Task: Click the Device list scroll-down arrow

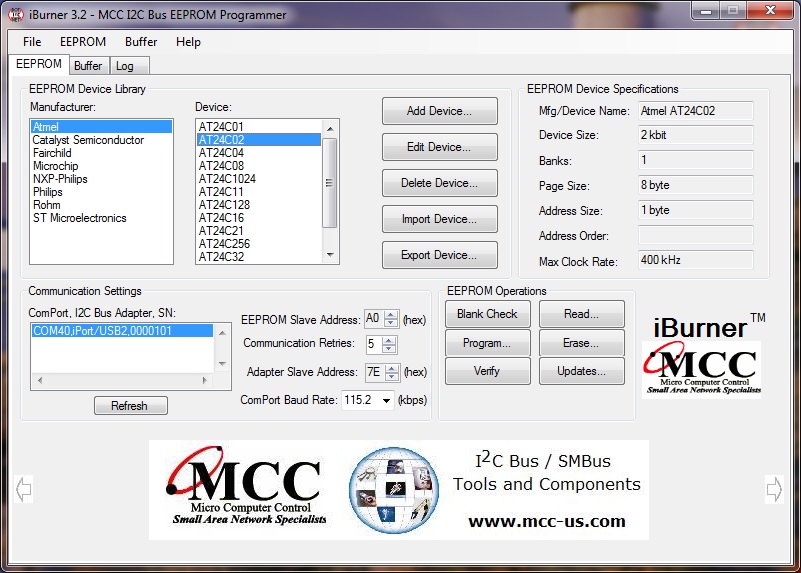Action: coord(330,254)
